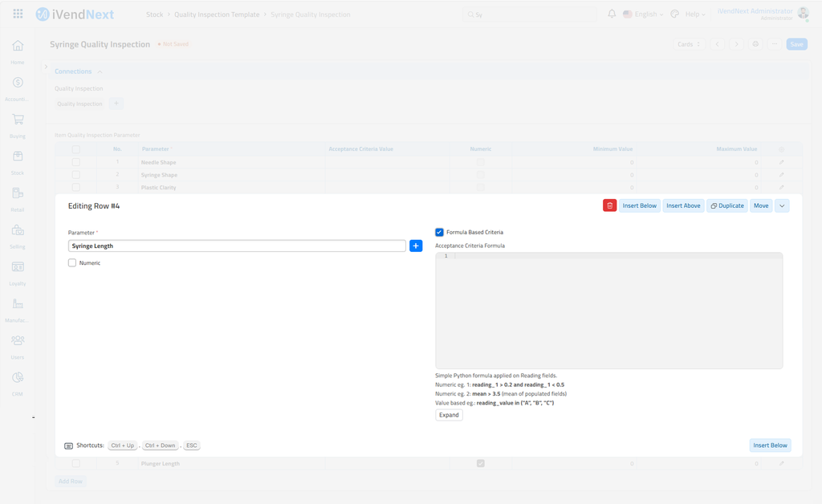
Task: Click the Insert Above button
Action: (683, 205)
